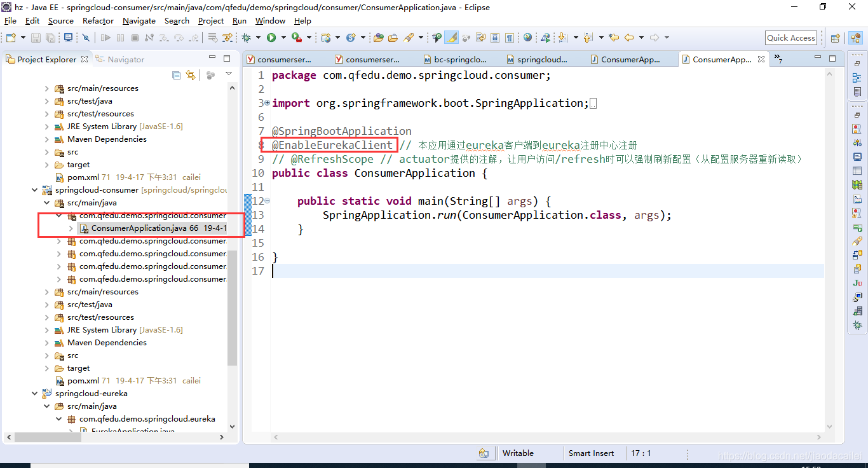Open the Ant flashlight view icon in right trim
The height and width of the screenshot is (468, 868).
(x=858, y=242)
